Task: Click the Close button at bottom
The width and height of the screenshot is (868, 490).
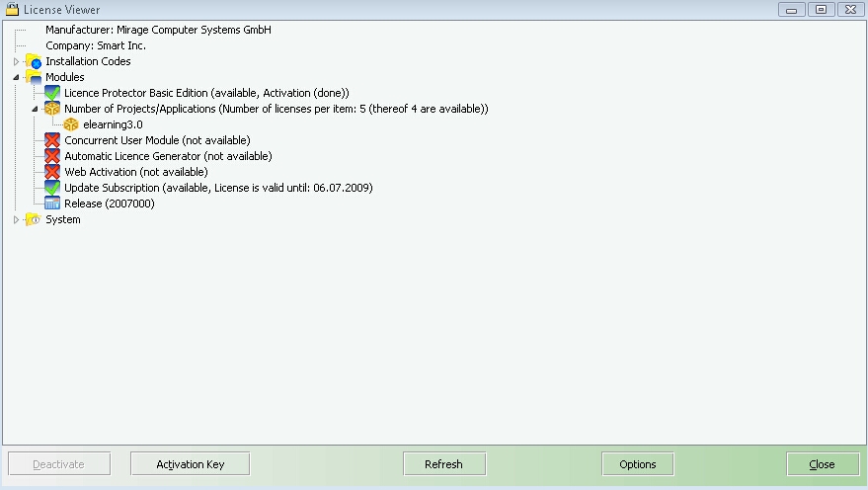Action: click(823, 464)
